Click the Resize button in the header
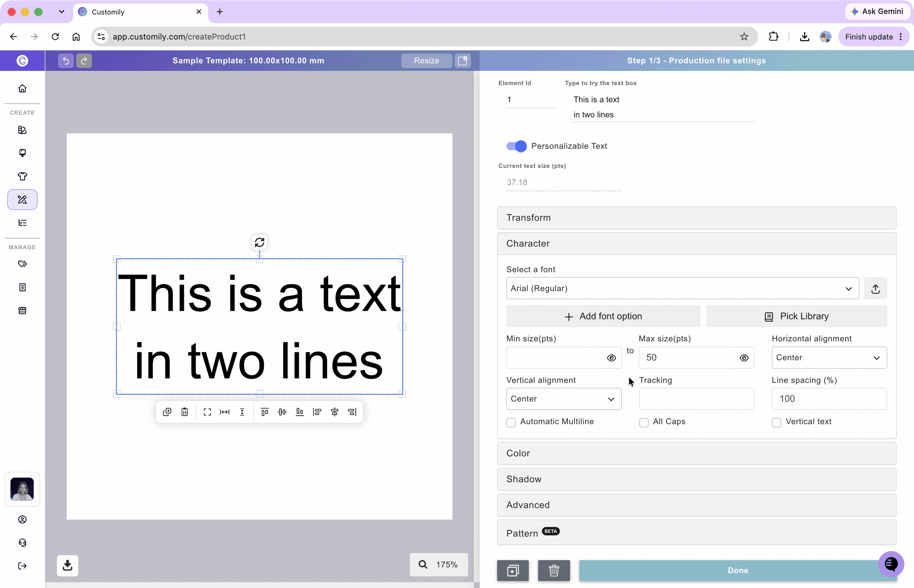The height and width of the screenshot is (588, 914). [426, 61]
